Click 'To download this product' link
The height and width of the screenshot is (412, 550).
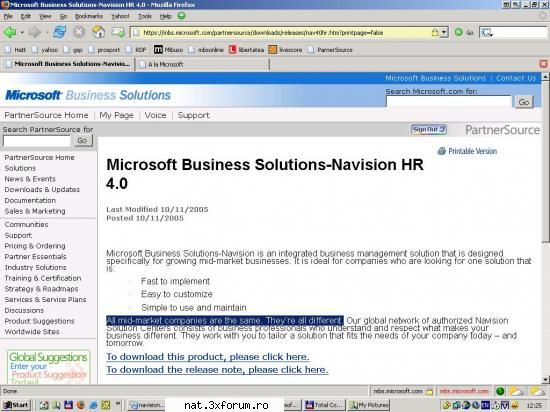pyautogui.click(x=208, y=357)
